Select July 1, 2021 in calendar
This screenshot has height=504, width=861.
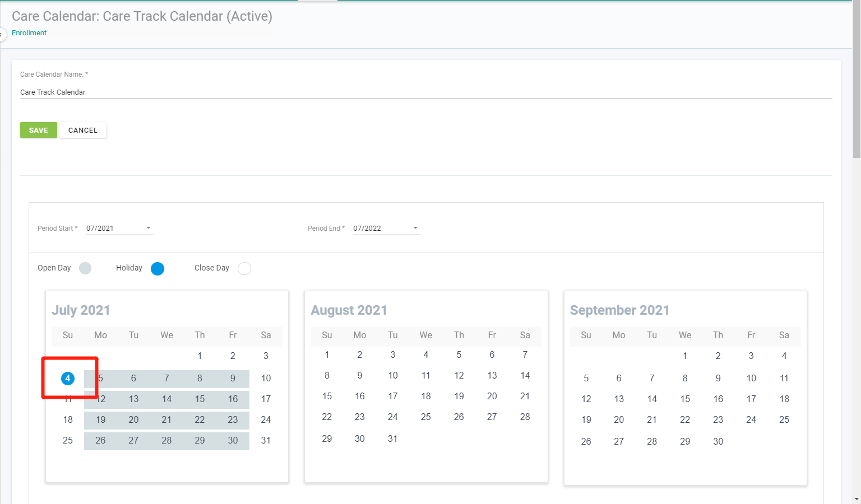tap(200, 356)
